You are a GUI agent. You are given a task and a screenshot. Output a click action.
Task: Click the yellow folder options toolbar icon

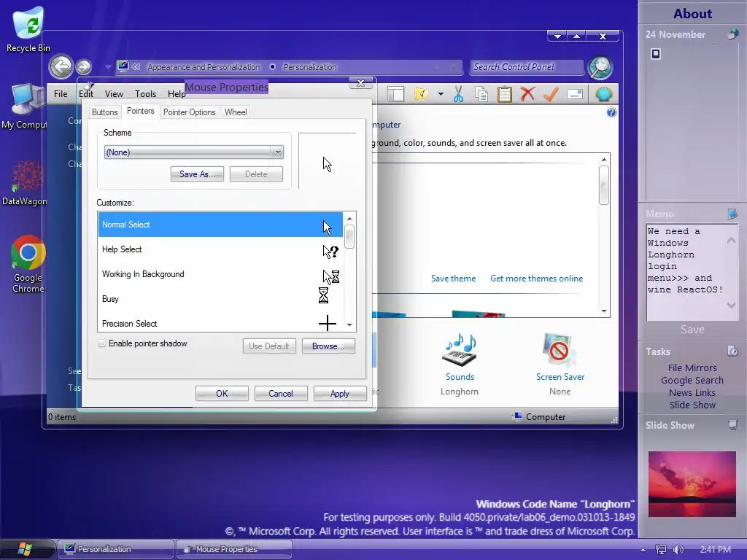[x=421, y=94]
